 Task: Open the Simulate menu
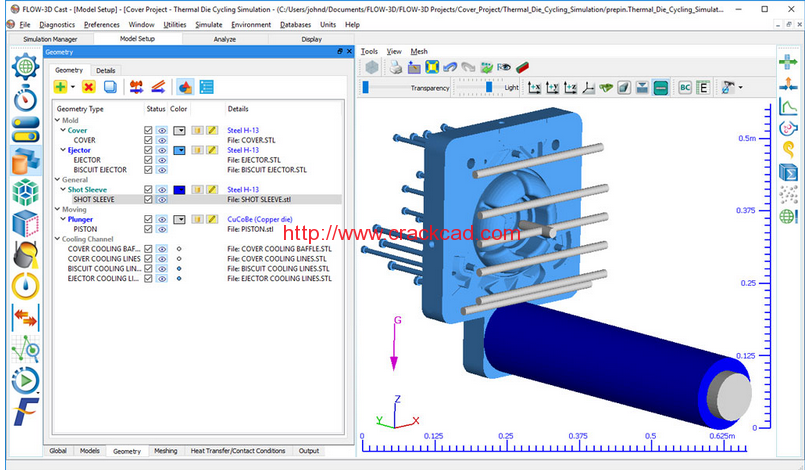click(x=209, y=25)
